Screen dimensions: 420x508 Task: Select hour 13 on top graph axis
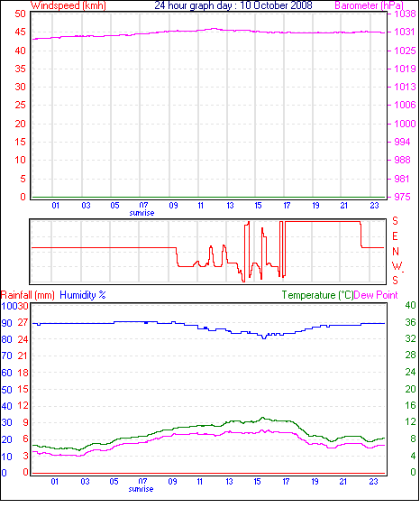pyautogui.click(x=230, y=206)
